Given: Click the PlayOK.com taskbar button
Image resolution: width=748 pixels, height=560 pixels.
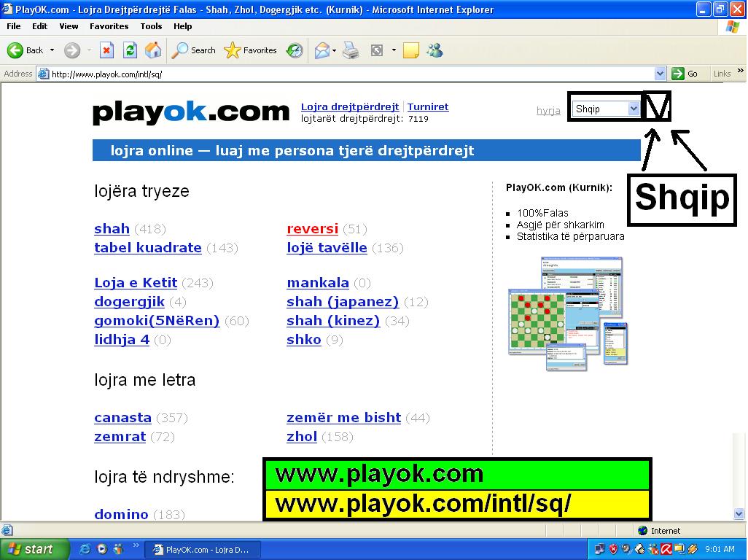Looking at the screenshot, I should coord(202,550).
